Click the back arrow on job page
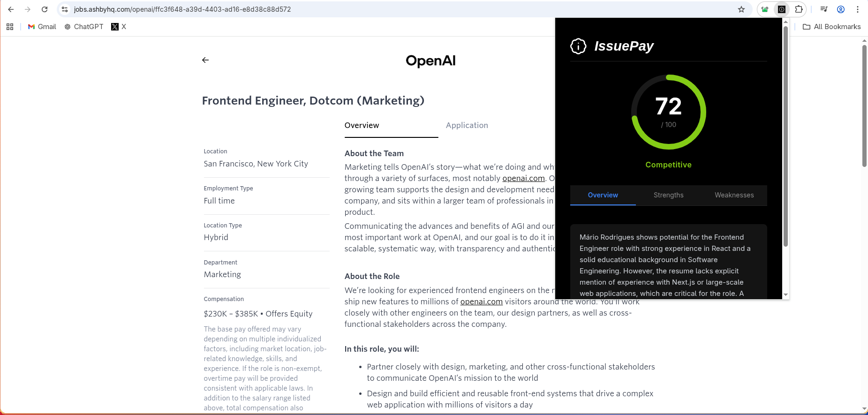This screenshot has height=415, width=868. tap(205, 60)
